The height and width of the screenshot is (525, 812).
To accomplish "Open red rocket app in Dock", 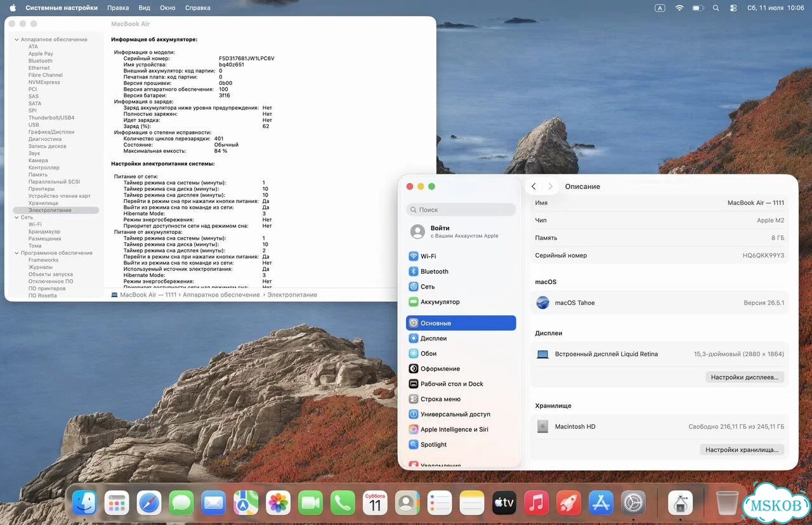I will (569, 503).
